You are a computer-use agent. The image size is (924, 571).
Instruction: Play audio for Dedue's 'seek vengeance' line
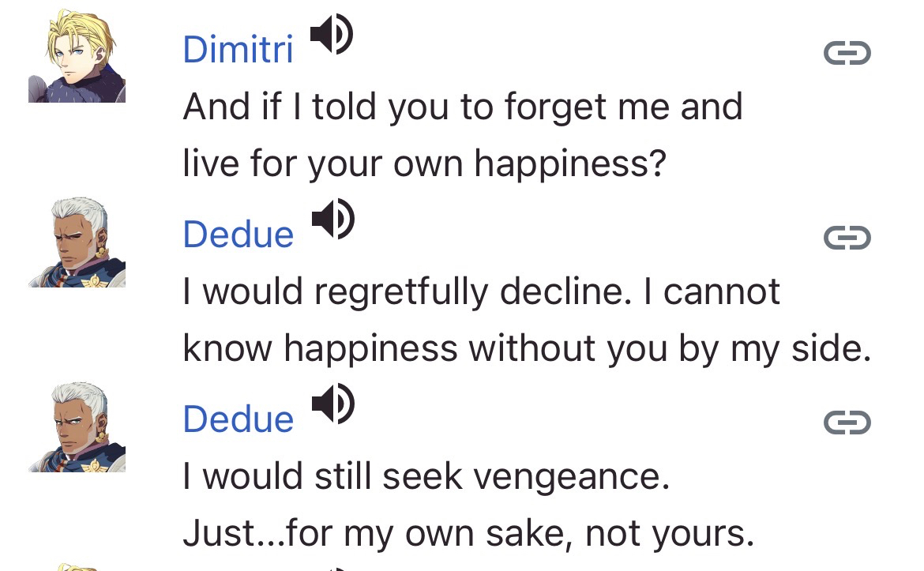pyautogui.click(x=332, y=404)
